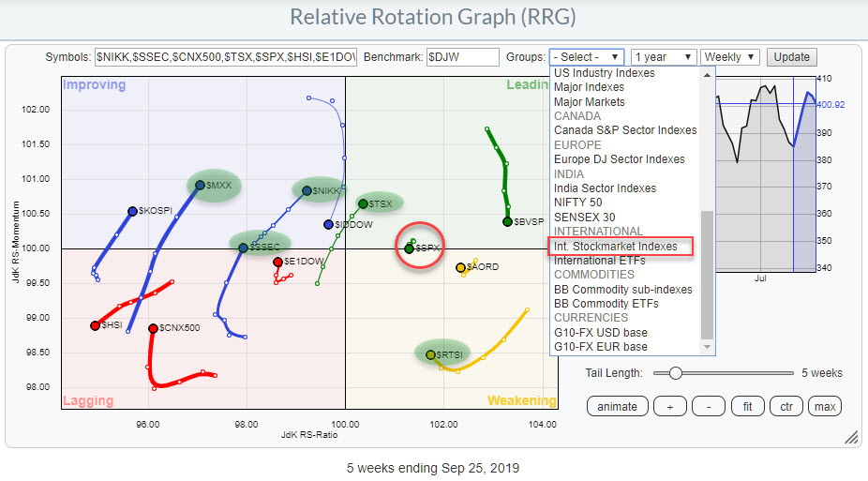Pick NIFTY 50 from groups list
The width and height of the screenshot is (868, 481).
tap(579, 203)
